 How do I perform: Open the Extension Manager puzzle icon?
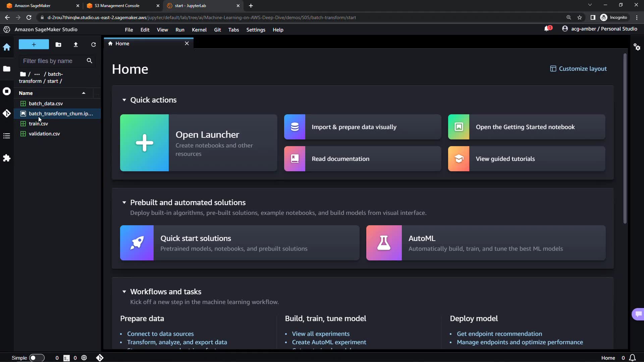click(x=7, y=158)
